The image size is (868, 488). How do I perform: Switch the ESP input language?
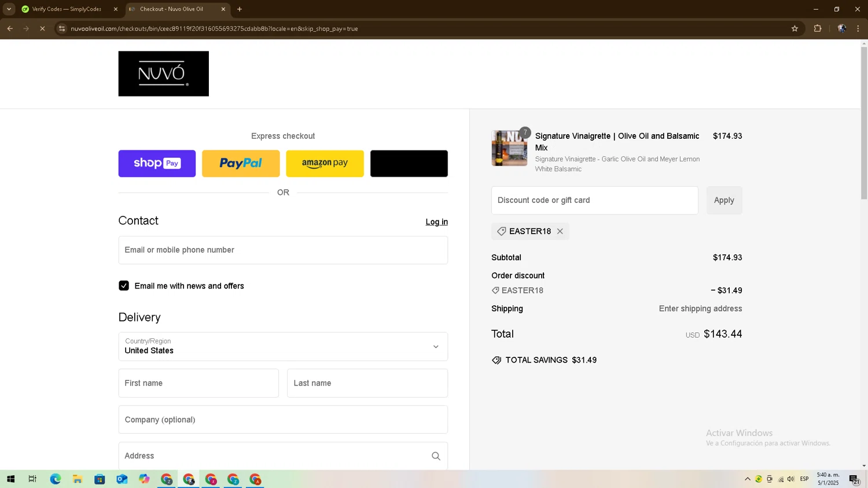pyautogui.click(x=804, y=479)
